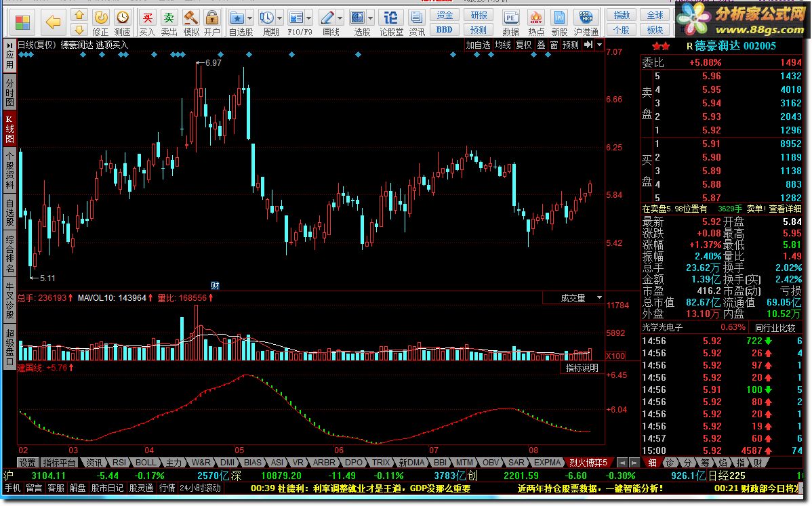Open the 同行业比较 industry comparison link
Image resolution: width=812 pixels, height=506 pixels.
[x=775, y=327]
